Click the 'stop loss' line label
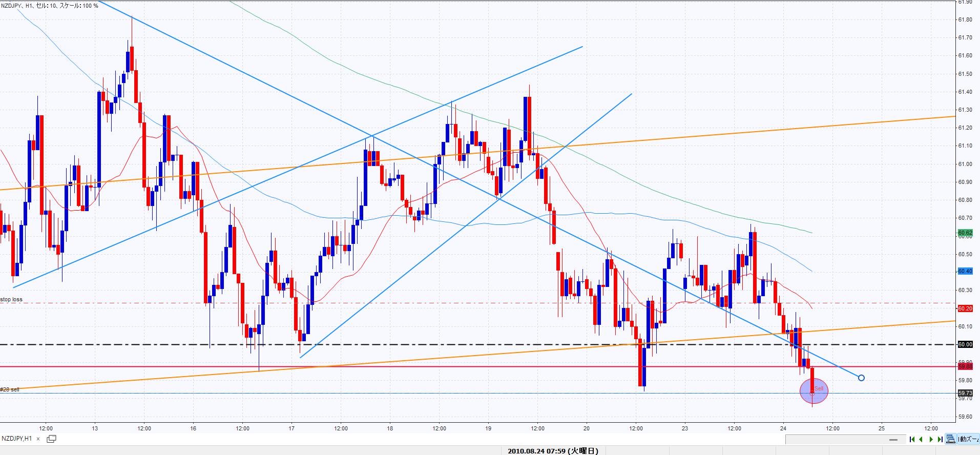The height and width of the screenshot is (455, 980). pos(12,299)
